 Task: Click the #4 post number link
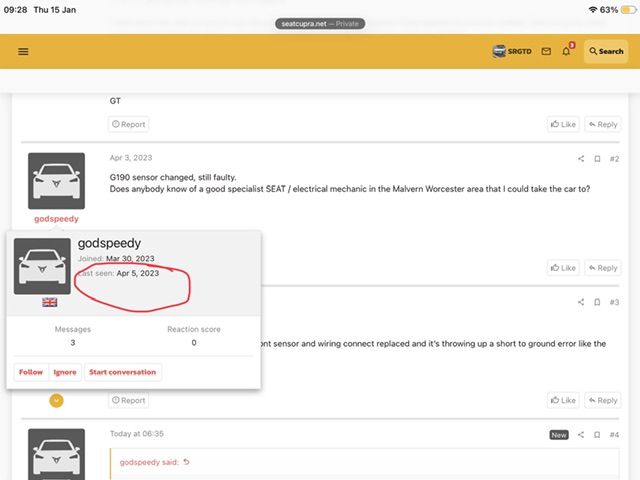(x=614, y=434)
